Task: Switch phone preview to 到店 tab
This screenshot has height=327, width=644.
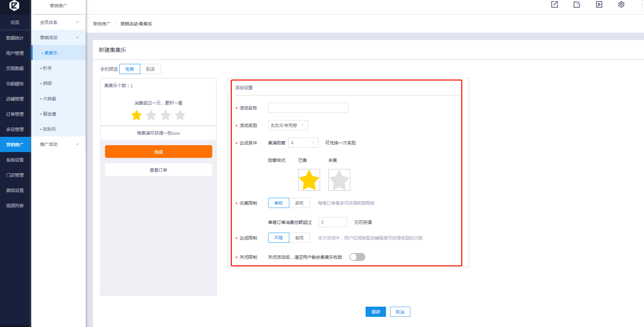Action: pos(150,69)
